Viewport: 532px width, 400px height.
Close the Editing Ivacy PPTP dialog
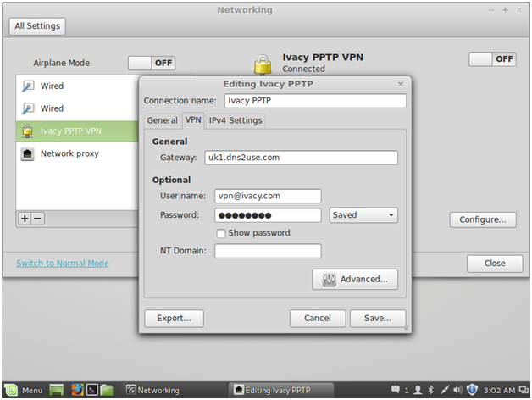(401, 84)
